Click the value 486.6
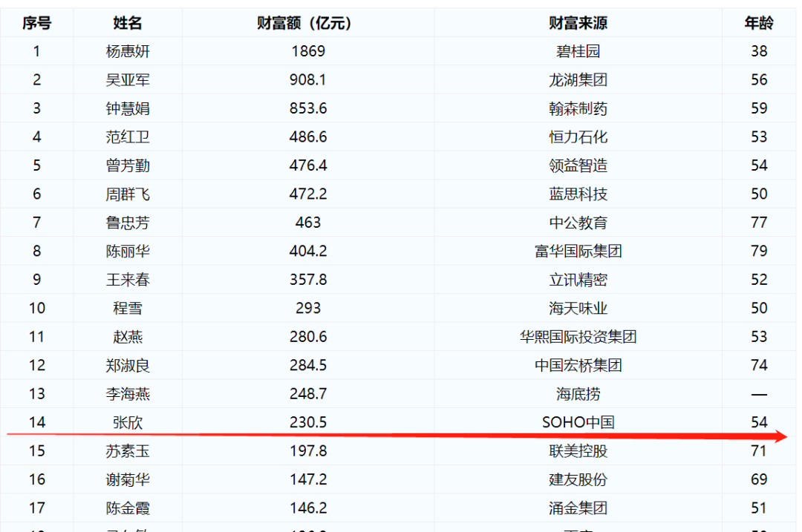The height and width of the screenshot is (532, 802). pyautogui.click(x=308, y=137)
